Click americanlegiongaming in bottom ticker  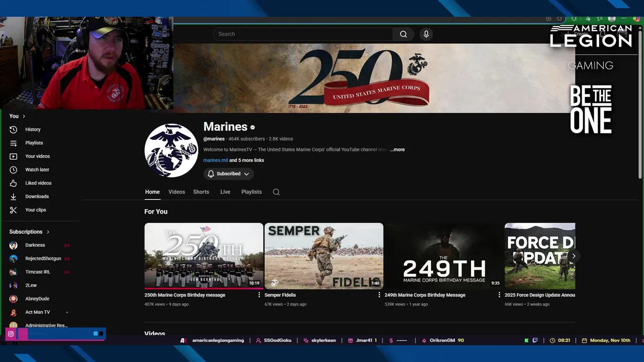coord(218,340)
